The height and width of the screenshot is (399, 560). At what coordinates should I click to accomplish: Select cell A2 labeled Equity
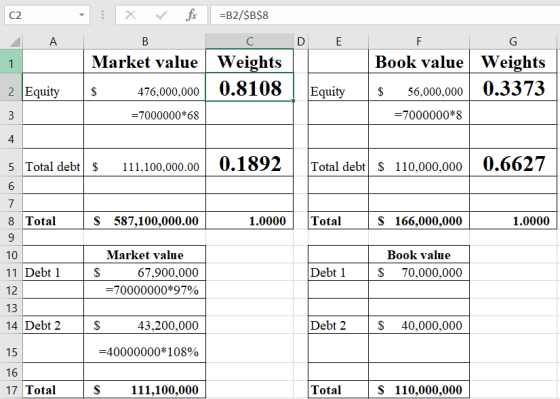coord(53,88)
